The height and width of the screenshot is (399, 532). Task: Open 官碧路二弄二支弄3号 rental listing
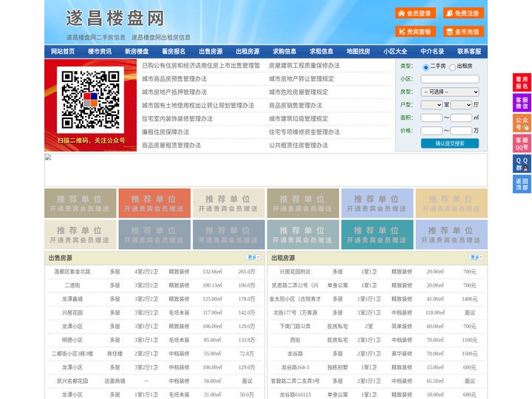click(x=295, y=381)
